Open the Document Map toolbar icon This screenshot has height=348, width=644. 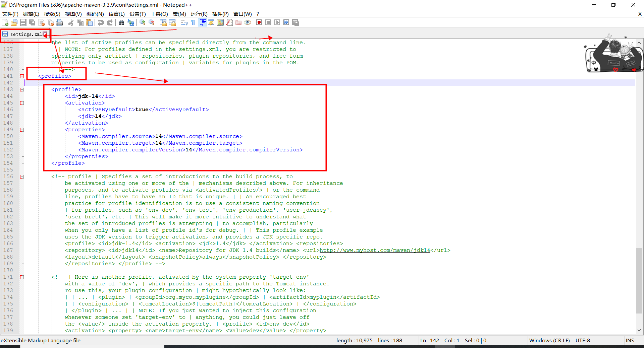[220, 22]
